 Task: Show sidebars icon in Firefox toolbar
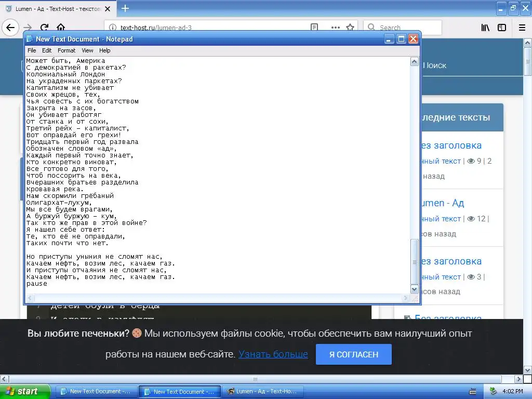(502, 28)
